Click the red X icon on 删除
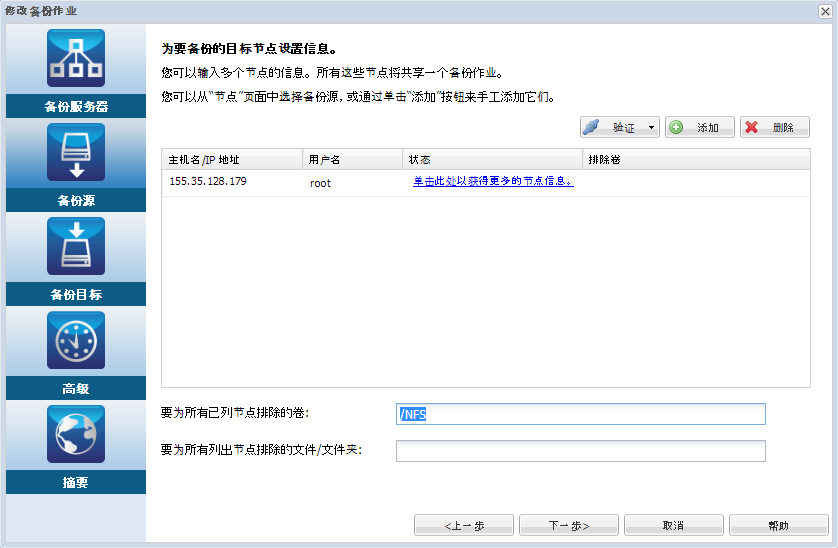This screenshot has width=838, height=548. click(751, 127)
